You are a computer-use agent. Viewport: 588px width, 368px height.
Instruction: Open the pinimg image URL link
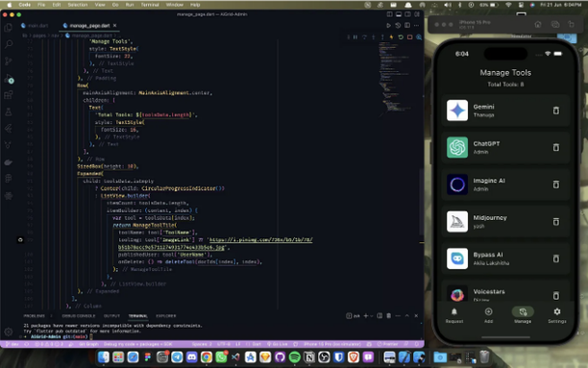[260, 239]
